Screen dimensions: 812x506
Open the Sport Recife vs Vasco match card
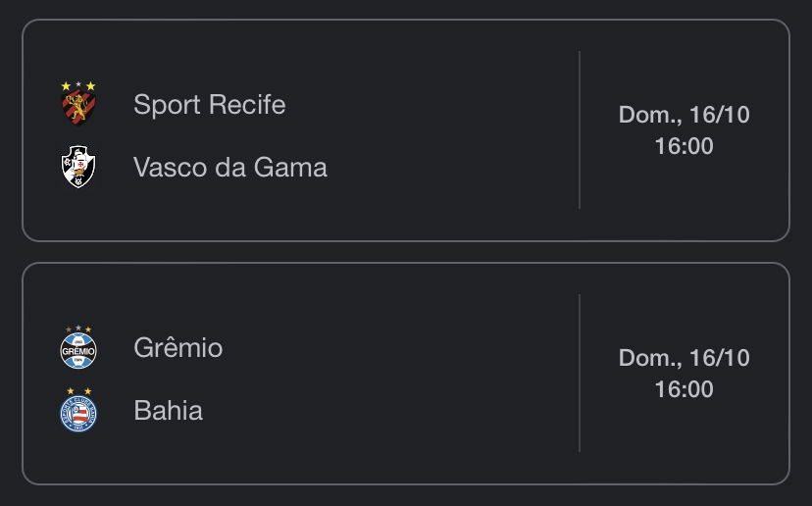406,130
